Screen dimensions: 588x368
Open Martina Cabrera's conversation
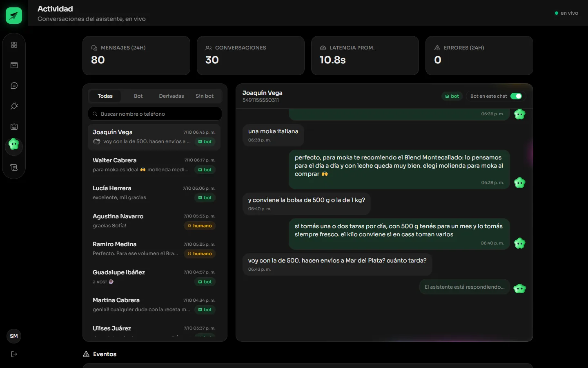(155, 305)
